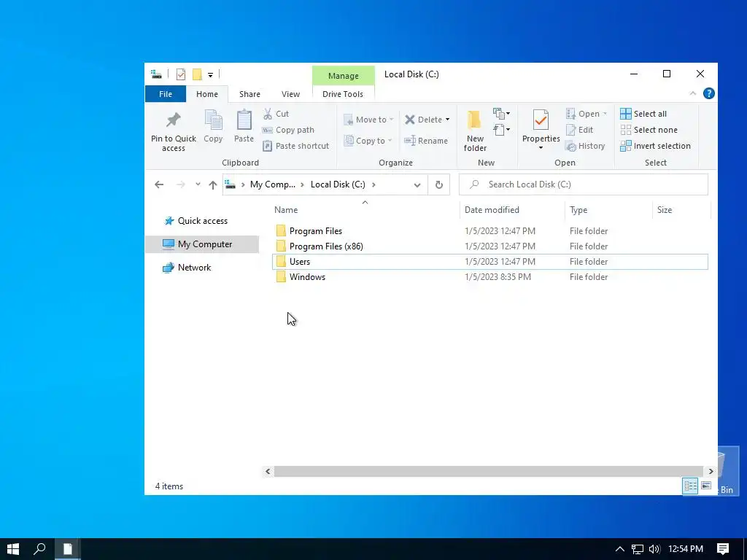Open the help question mark icon
The height and width of the screenshot is (560, 747).
coord(709,94)
